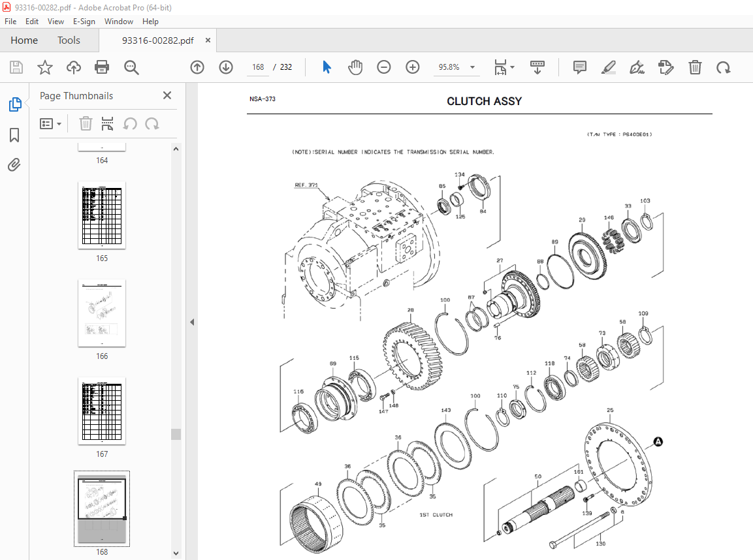Open the E-Sign menu
The image size is (753, 560).
click(84, 21)
